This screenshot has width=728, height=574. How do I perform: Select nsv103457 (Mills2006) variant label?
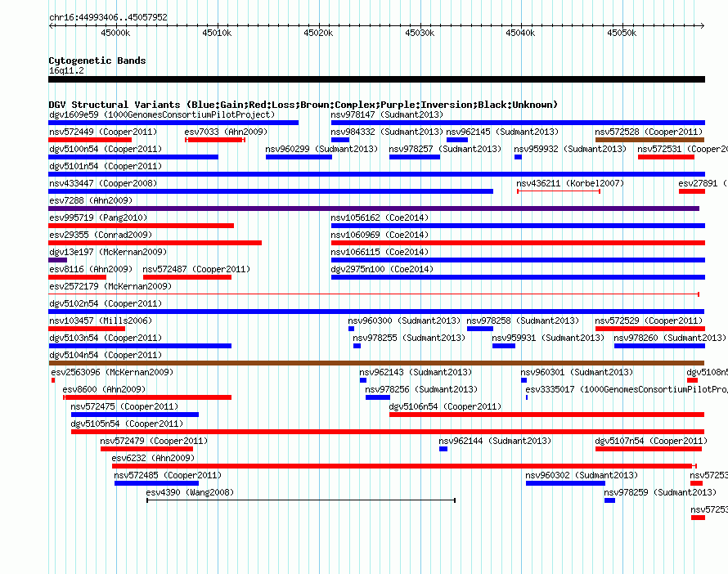tap(101, 321)
